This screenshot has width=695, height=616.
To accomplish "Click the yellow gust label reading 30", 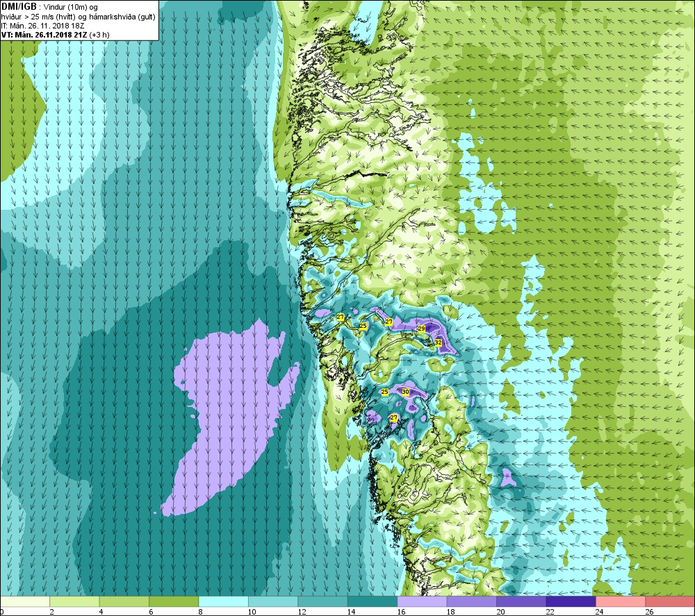I will (405, 392).
